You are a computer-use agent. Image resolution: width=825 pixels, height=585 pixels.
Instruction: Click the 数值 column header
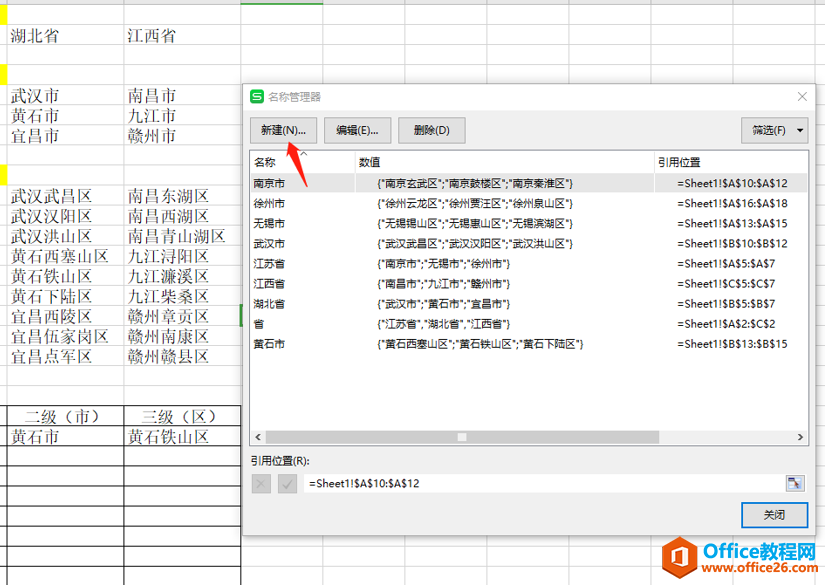coord(505,162)
